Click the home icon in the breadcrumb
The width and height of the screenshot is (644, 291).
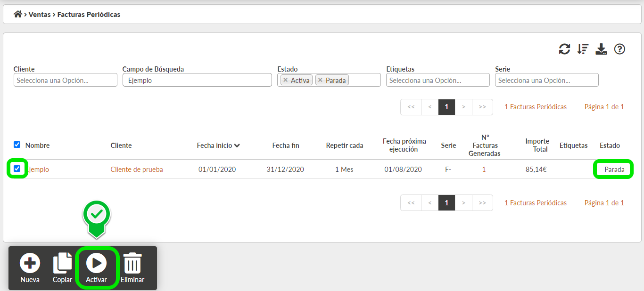coord(18,14)
